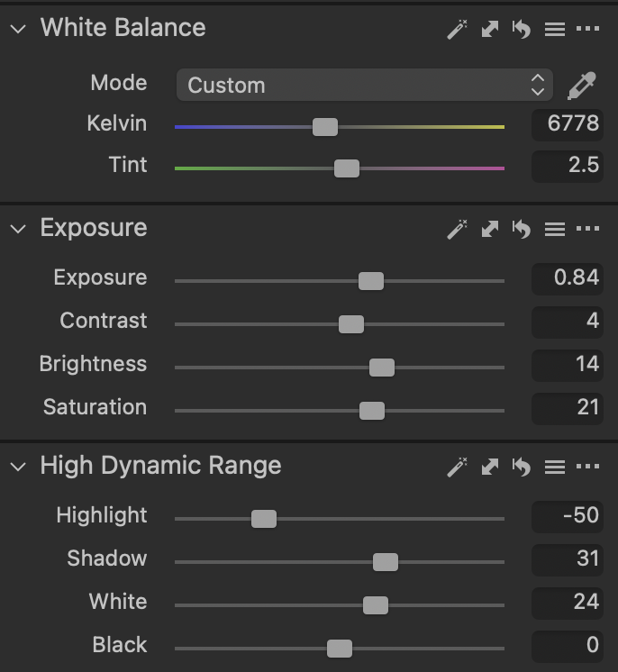Click the Saturation value field showing 21
Viewport: 618px width, 672px height.
[x=567, y=407]
